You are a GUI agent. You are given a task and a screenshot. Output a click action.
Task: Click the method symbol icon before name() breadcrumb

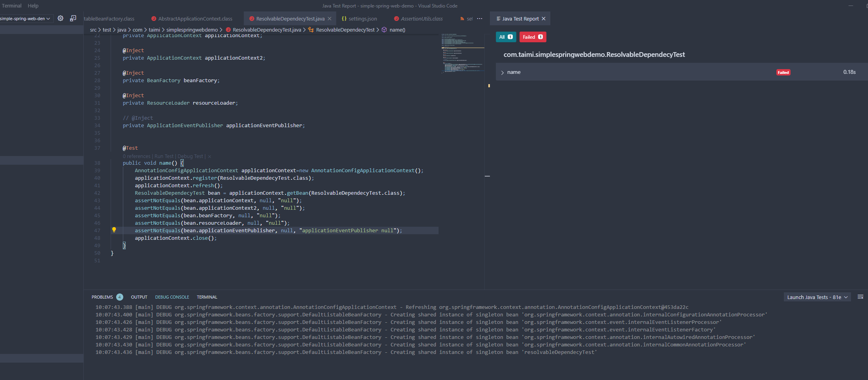(x=384, y=30)
